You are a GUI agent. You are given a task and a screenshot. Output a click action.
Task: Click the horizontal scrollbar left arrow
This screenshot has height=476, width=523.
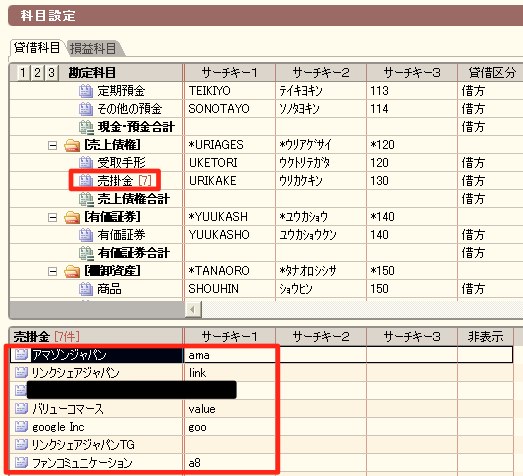[x=193, y=310]
